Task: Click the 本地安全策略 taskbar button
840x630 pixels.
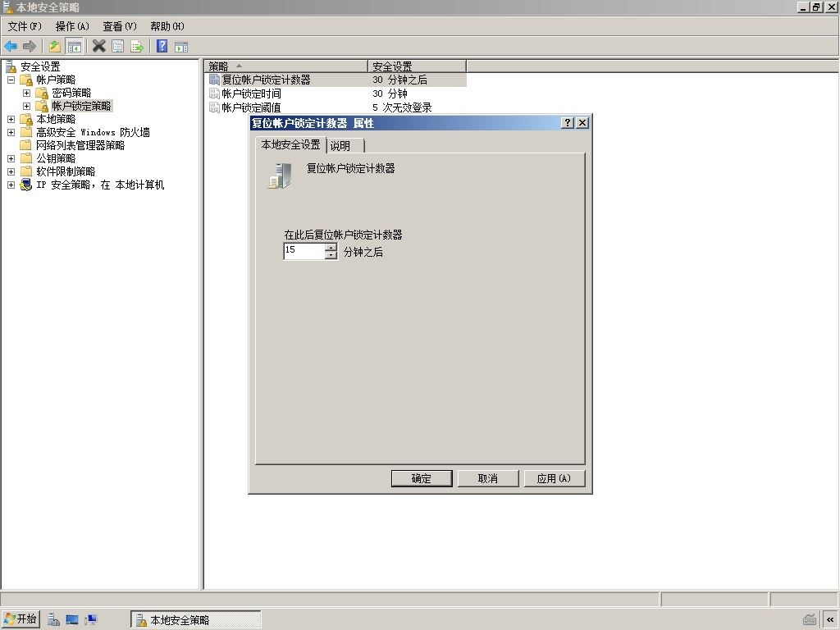Action: click(x=196, y=620)
